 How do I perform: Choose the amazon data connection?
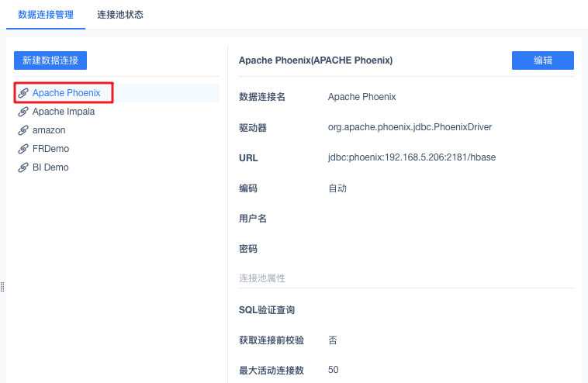point(49,130)
